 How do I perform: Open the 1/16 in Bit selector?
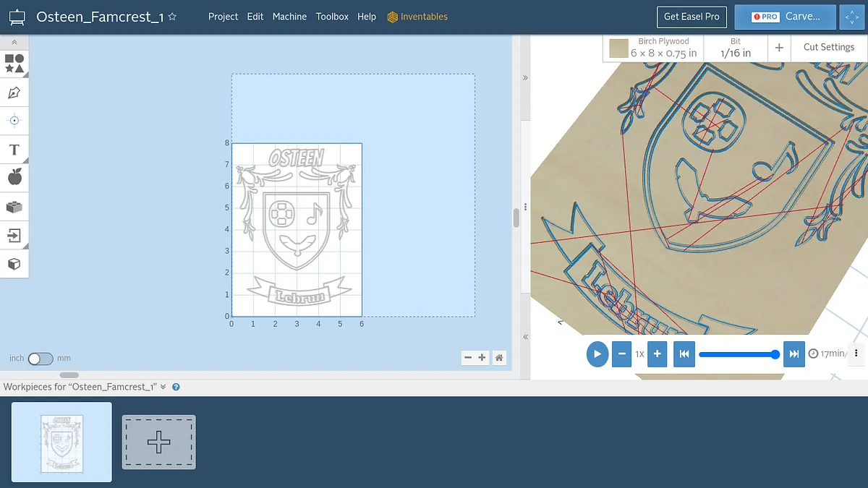pyautogui.click(x=736, y=48)
